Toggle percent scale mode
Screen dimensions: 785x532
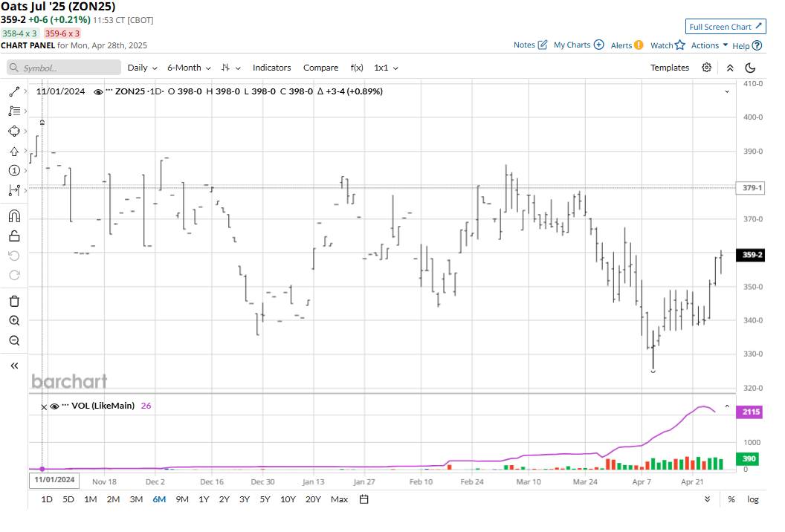731,499
